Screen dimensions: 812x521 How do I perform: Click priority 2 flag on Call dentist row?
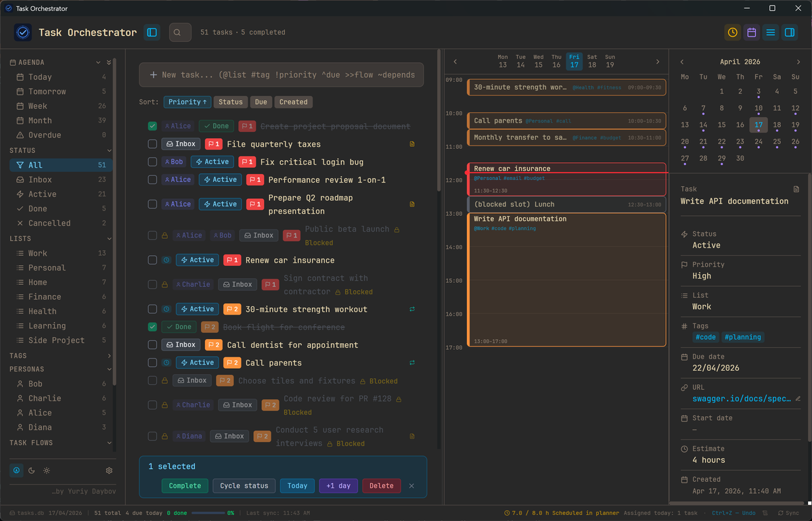coord(214,345)
